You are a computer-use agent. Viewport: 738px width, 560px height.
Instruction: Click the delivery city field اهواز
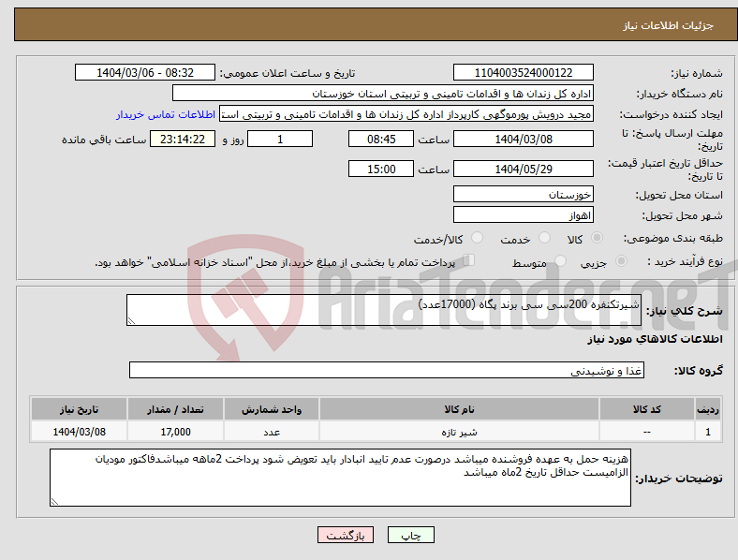point(523,215)
